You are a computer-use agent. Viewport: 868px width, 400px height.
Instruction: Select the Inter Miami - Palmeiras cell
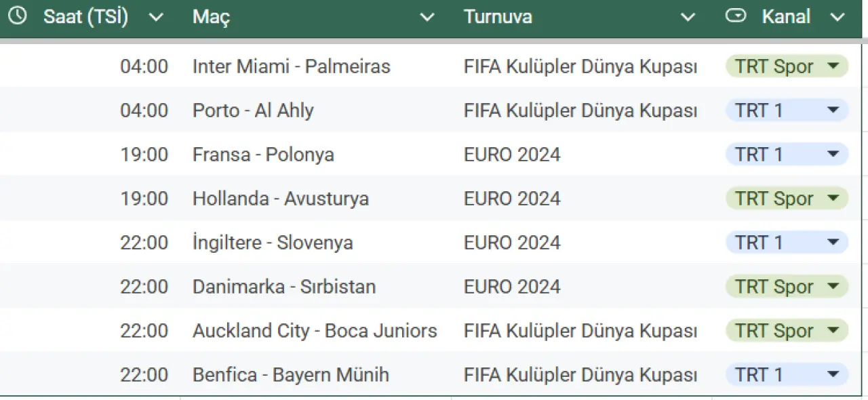292,66
